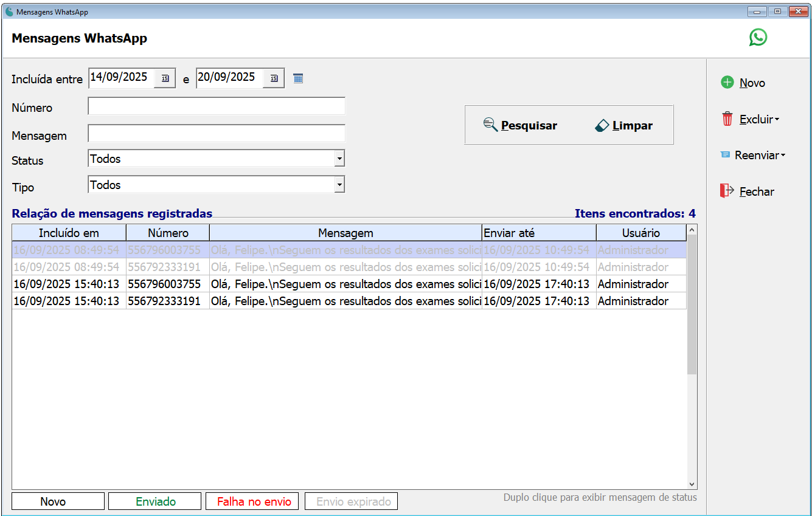Click the Novo status legend box
Viewport: 812px width, 516px height.
click(58, 501)
